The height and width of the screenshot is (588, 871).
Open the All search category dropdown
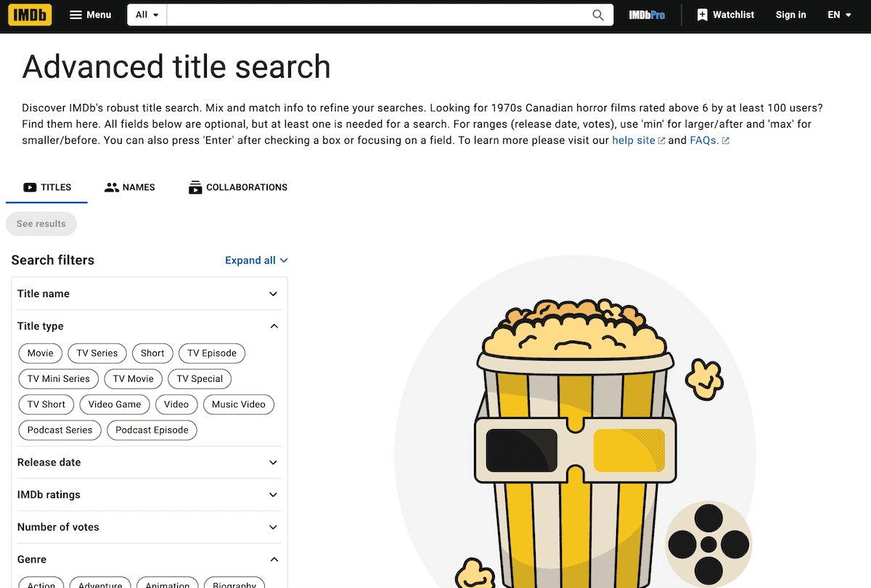point(147,15)
